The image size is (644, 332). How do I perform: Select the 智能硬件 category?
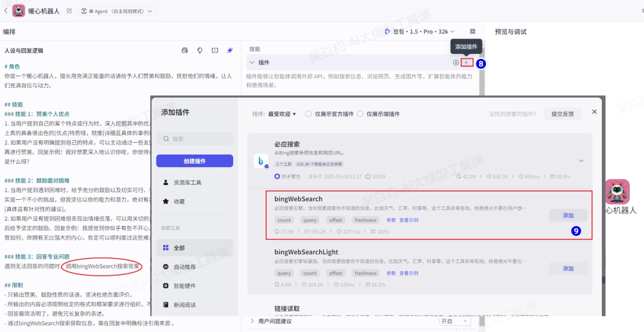coord(194,286)
